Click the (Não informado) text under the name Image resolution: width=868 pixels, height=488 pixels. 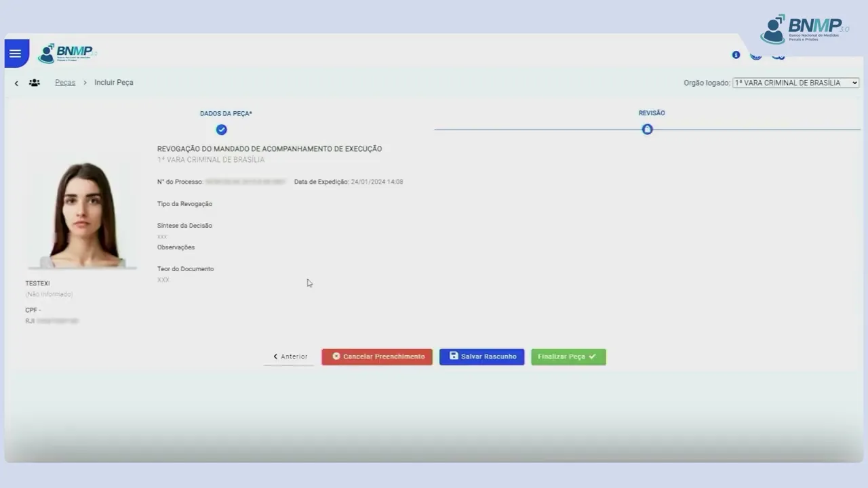point(49,294)
